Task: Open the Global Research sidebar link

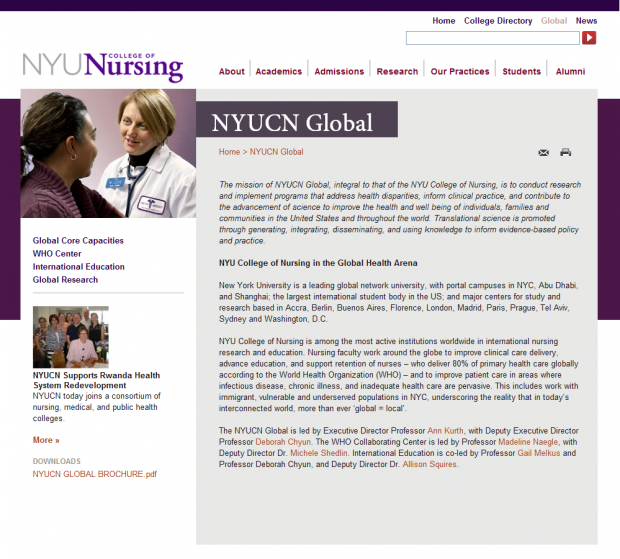Action: pyautogui.click(x=65, y=280)
